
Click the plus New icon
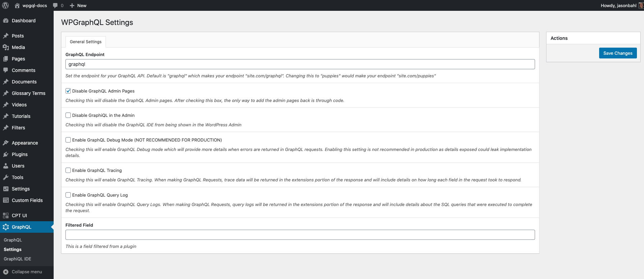(72, 5)
